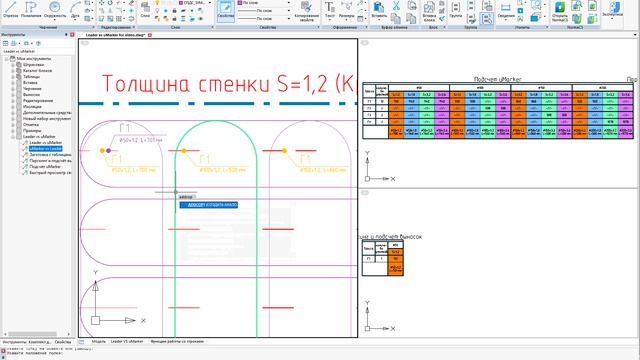Switch to Свойства panel tab at bottom left
Viewport: 640px width, 360px height.
pos(63,342)
